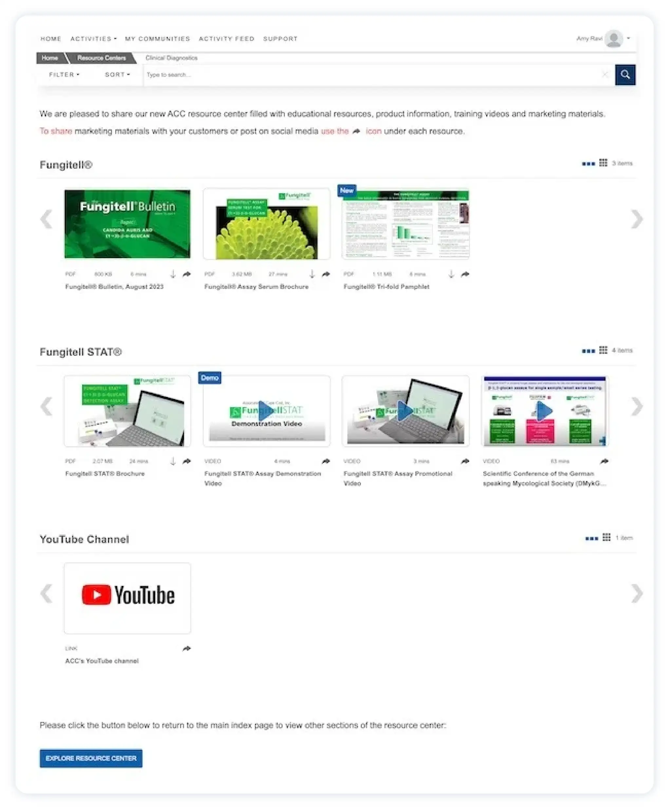Image resolution: width=669 pixels, height=812 pixels.
Task: Open the Support menu item
Action: [x=280, y=39]
